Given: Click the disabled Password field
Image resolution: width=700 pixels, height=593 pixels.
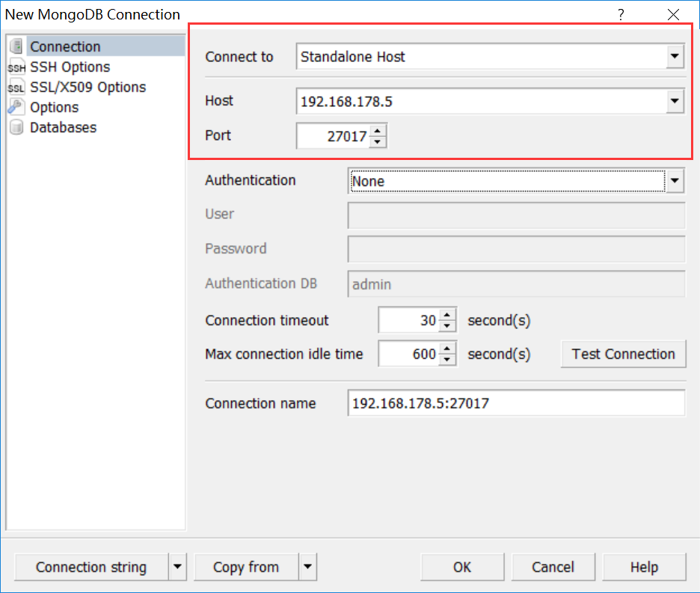Looking at the screenshot, I should (x=516, y=249).
